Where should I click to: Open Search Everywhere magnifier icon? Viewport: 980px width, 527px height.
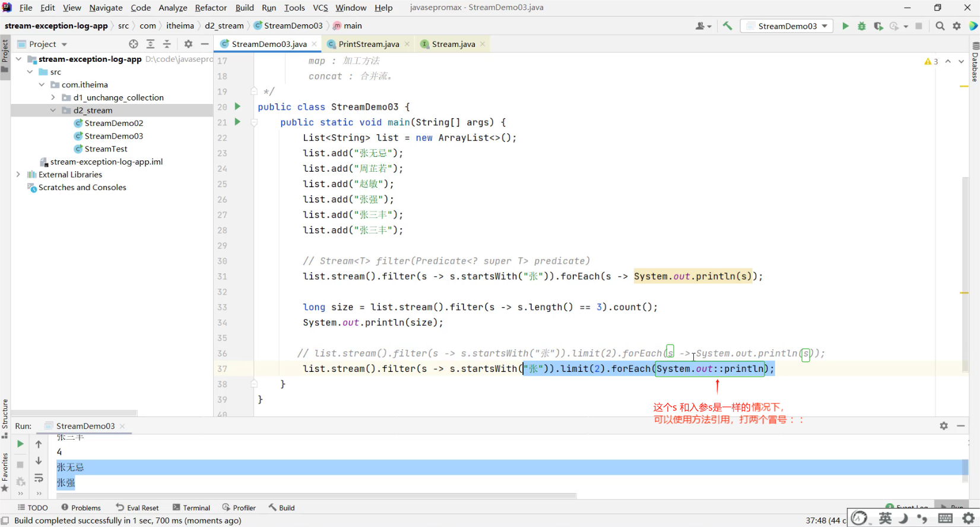(x=940, y=26)
